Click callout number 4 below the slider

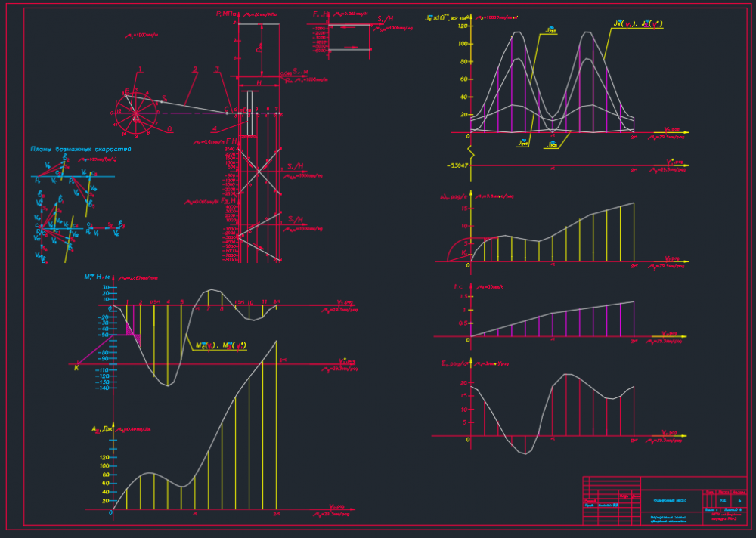215,128
